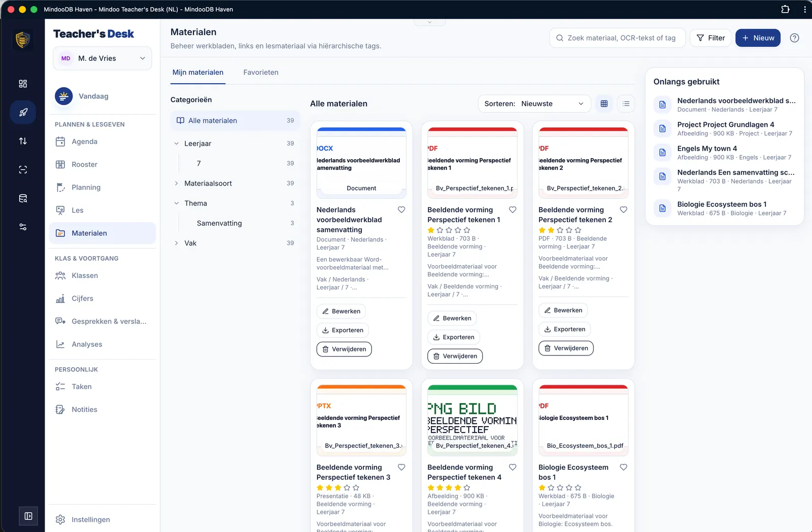Click Verwijderen on Nederlands voorbeeldwerkblad card
The width and height of the screenshot is (812, 532).
[x=344, y=349]
